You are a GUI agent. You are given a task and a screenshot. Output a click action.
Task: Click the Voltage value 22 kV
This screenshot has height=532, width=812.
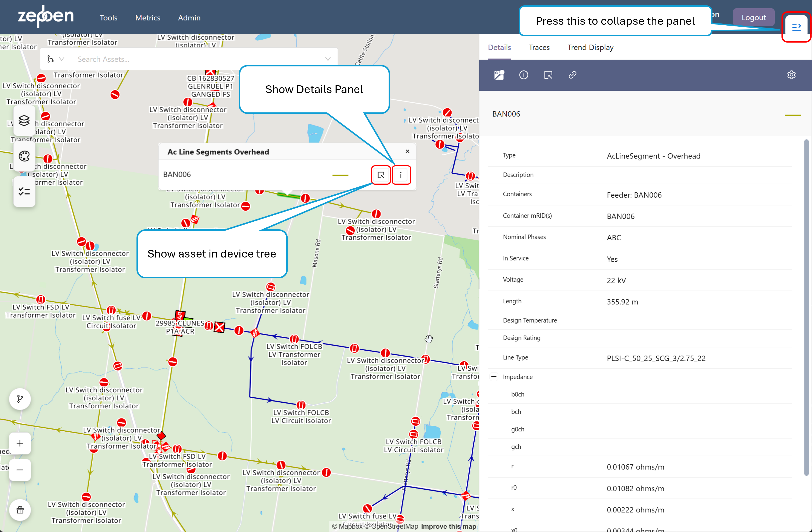point(616,281)
